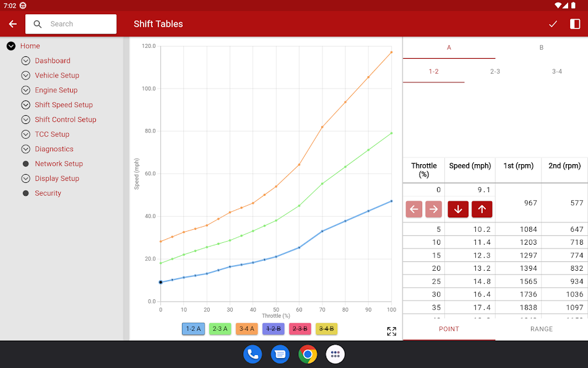
Task: Tap the back arrow in header
Action: 13,24
